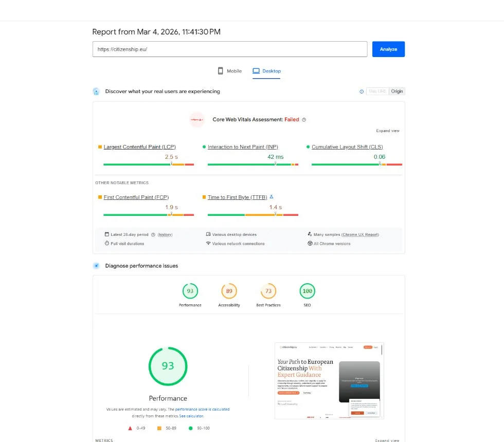Click the warning triangle on Time to First Byte
Viewport: 504px width, 442px height.
[273, 196]
